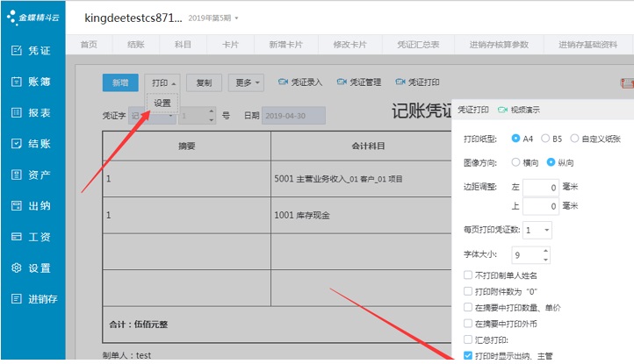
Task: Uncheck 打印时显示出纳、主管 checkbox
Action: pyautogui.click(x=467, y=355)
